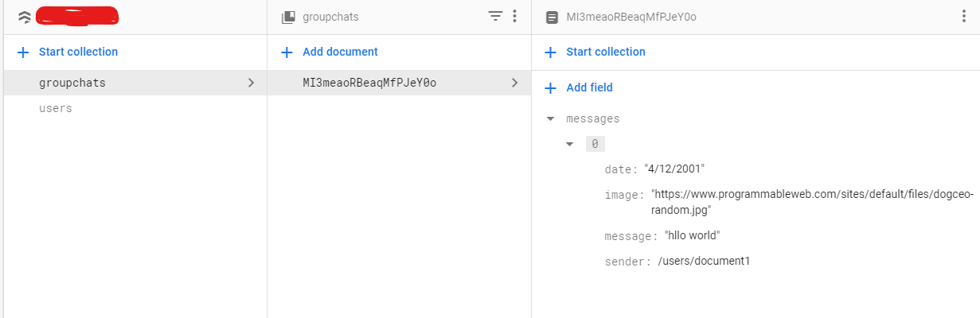Select the groupchats collection in root list
This screenshot has height=318, width=980.
pyautogui.click(x=72, y=83)
